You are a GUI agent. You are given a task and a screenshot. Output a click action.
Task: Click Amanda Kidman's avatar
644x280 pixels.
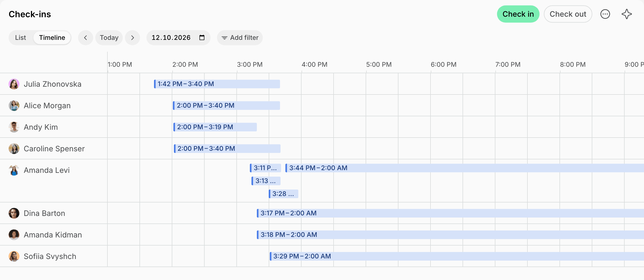14,235
